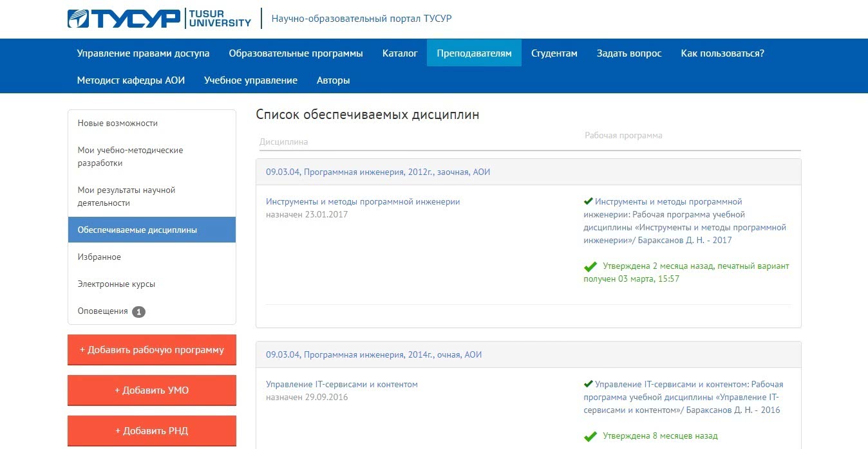Go to 'Студентам' section
The height and width of the screenshot is (449, 868).
[x=554, y=53]
